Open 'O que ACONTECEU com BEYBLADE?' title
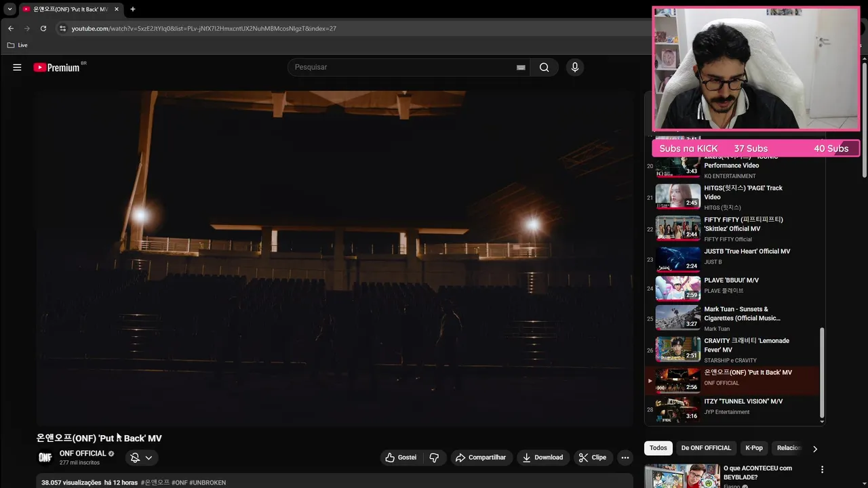This screenshot has width=868, height=488. pos(757,472)
